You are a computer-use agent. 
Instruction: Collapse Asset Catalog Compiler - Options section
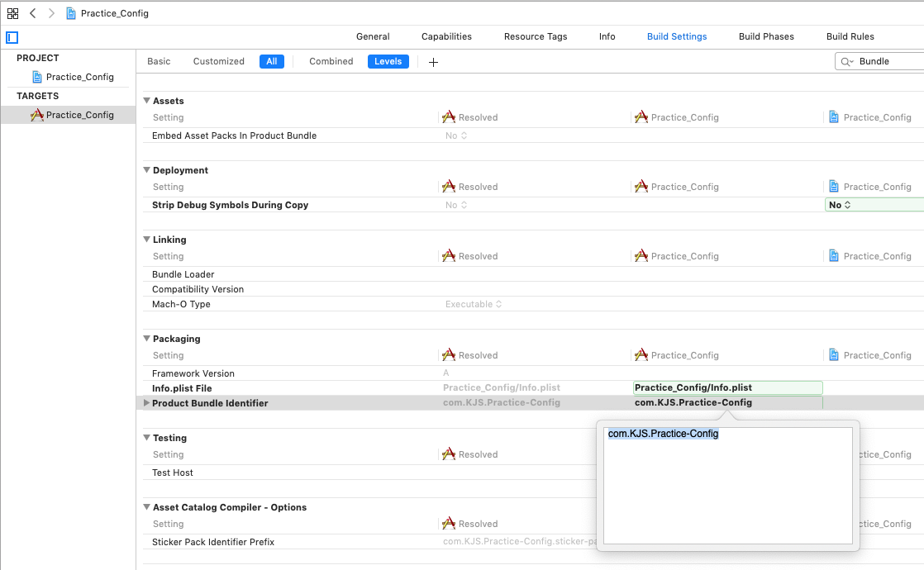click(x=147, y=507)
